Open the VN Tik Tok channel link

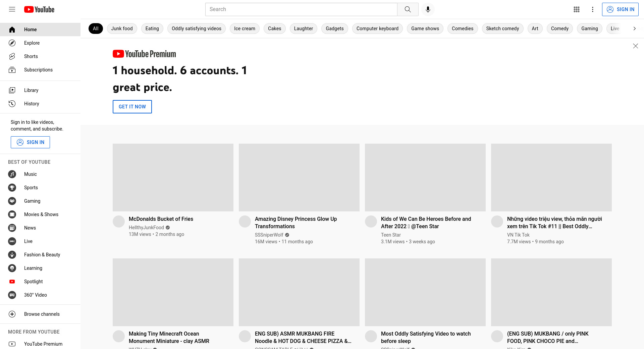518,235
